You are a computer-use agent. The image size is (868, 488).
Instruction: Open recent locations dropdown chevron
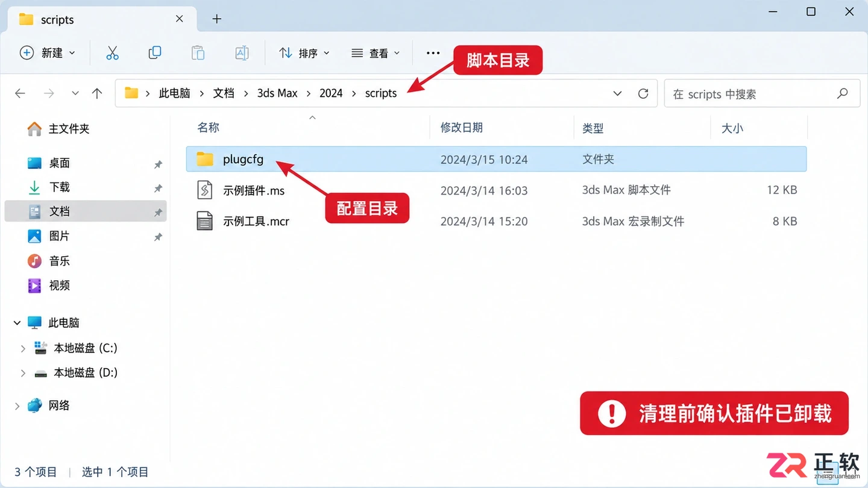pos(75,93)
